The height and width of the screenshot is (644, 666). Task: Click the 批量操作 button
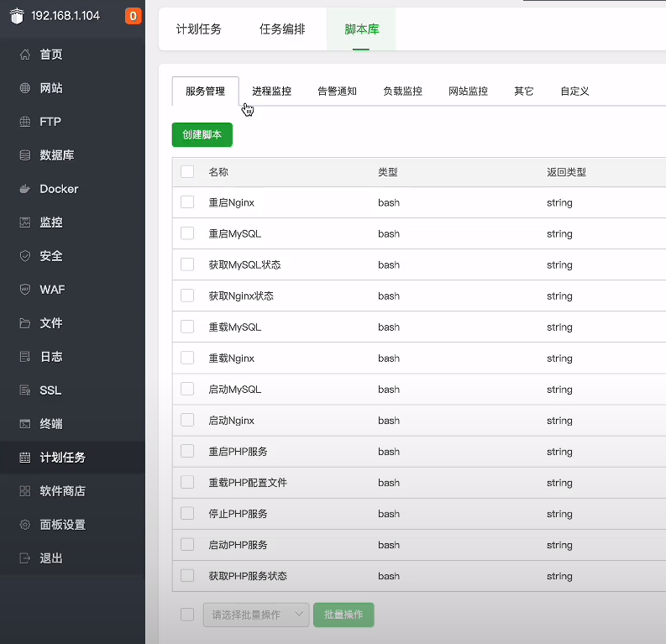click(343, 615)
